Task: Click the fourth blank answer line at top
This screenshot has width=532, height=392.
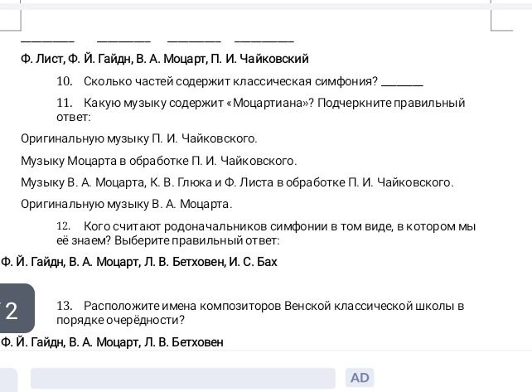Action: [264, 41]
